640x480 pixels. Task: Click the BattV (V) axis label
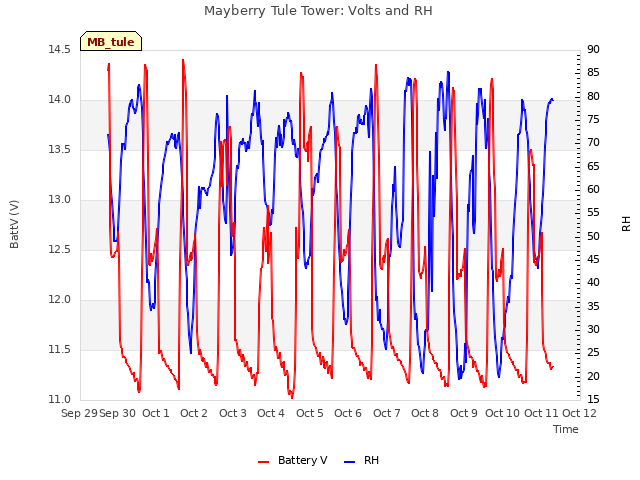tap(14, 224)
